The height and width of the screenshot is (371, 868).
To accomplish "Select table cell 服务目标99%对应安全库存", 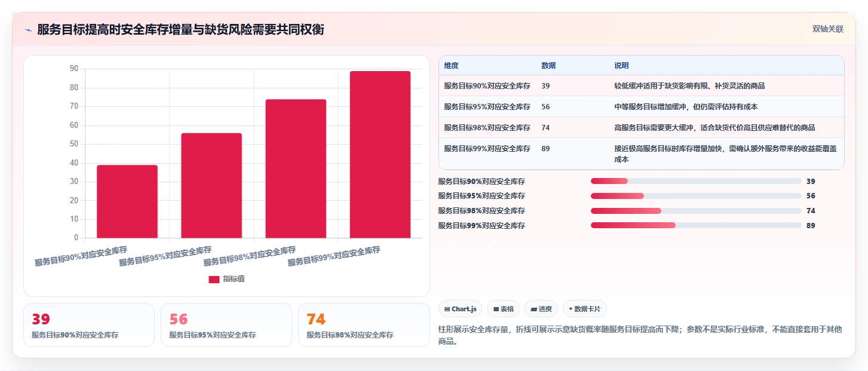I will pos(487,149).
